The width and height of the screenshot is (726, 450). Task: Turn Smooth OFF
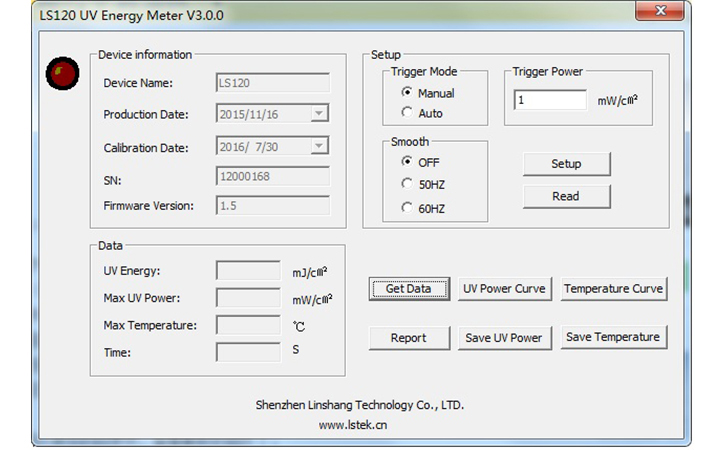[407, 162]
